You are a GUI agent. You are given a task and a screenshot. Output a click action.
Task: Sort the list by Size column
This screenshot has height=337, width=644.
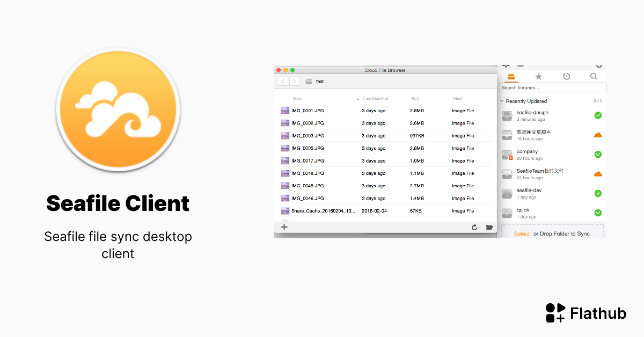(415, 99)
